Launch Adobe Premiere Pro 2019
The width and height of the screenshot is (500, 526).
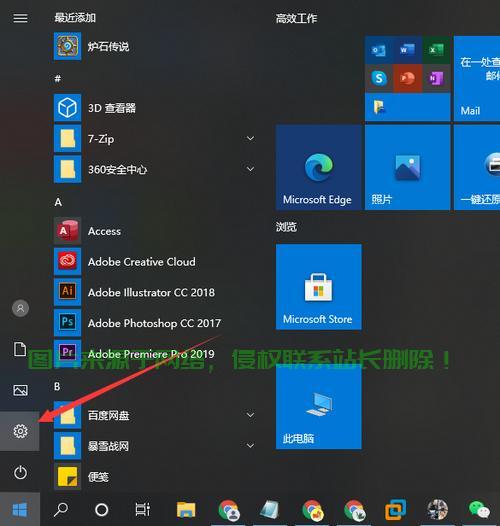pyautogui.click(x=154, y=354)
